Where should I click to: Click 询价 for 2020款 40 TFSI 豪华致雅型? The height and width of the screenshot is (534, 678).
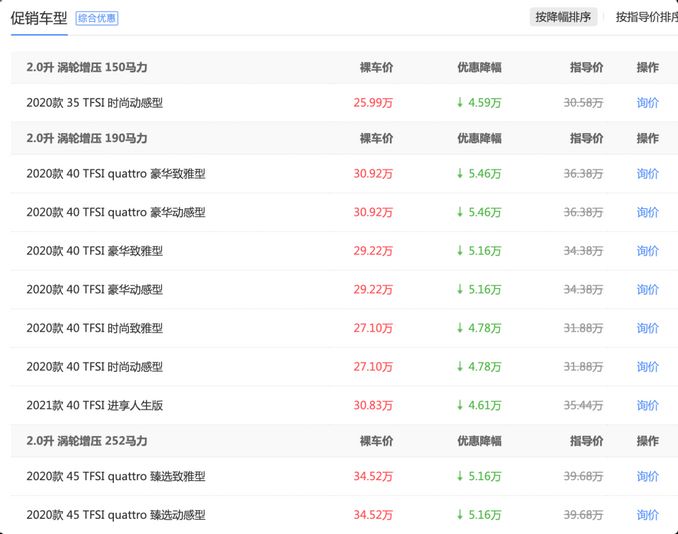[x=647, y=251]
